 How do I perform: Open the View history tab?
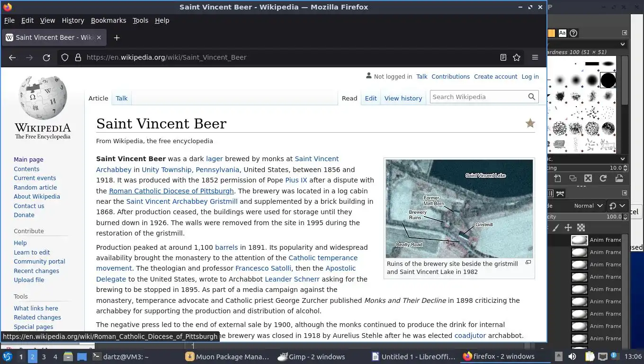coord(403,98)
